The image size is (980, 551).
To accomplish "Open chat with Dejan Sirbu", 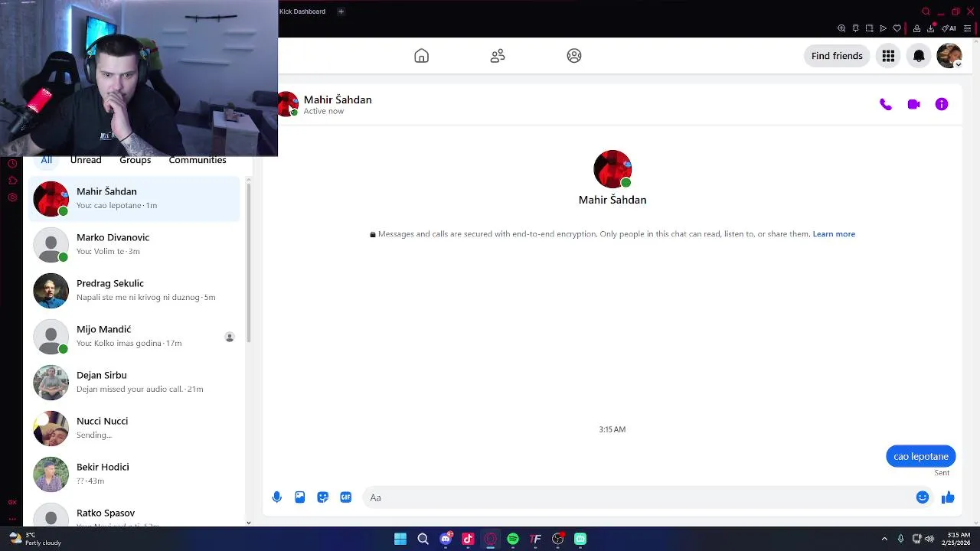I will 135,382.
